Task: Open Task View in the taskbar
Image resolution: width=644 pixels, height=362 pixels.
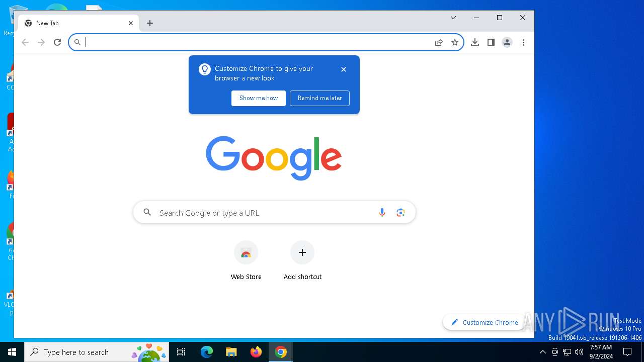Action: [181, 352]
